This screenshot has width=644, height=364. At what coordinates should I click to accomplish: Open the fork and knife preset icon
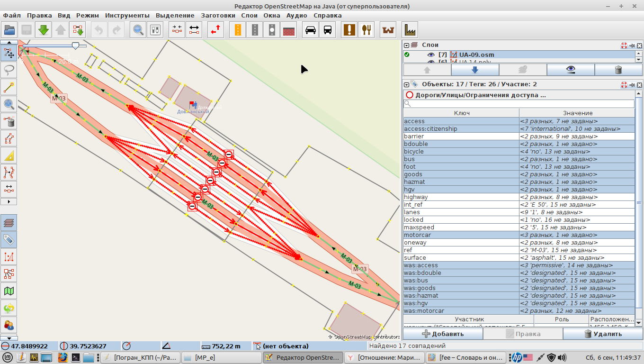point(366,30)
